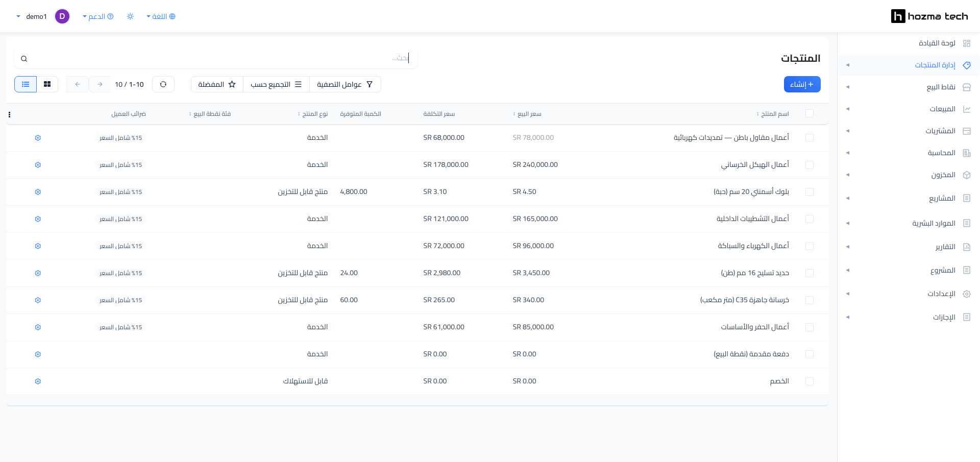This screenshot has height=462, width=980.
Task: Open the الموارد البشرية menu item
Action: 934,223
